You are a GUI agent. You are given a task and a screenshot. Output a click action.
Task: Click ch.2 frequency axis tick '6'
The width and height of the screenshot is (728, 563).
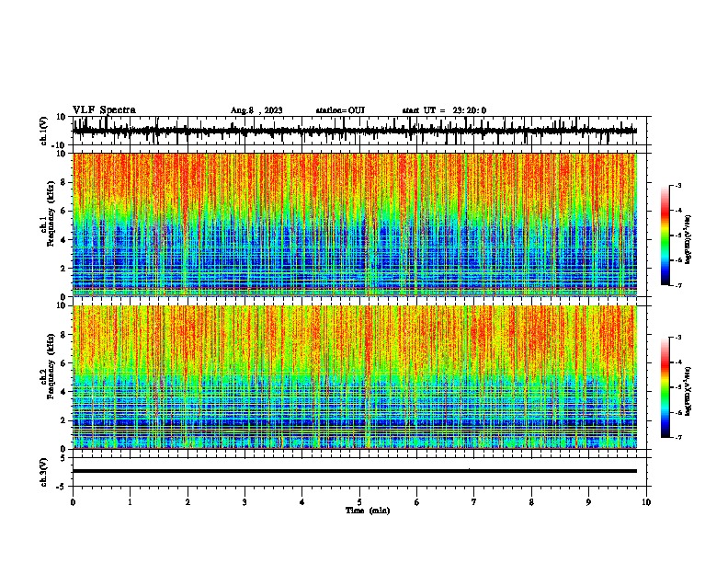click(x=63, y=363)
